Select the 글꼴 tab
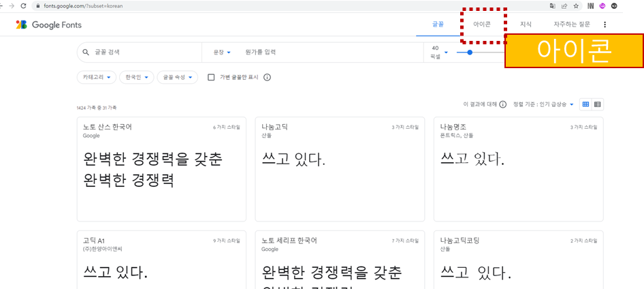The image size is (644, 289). 438,25
